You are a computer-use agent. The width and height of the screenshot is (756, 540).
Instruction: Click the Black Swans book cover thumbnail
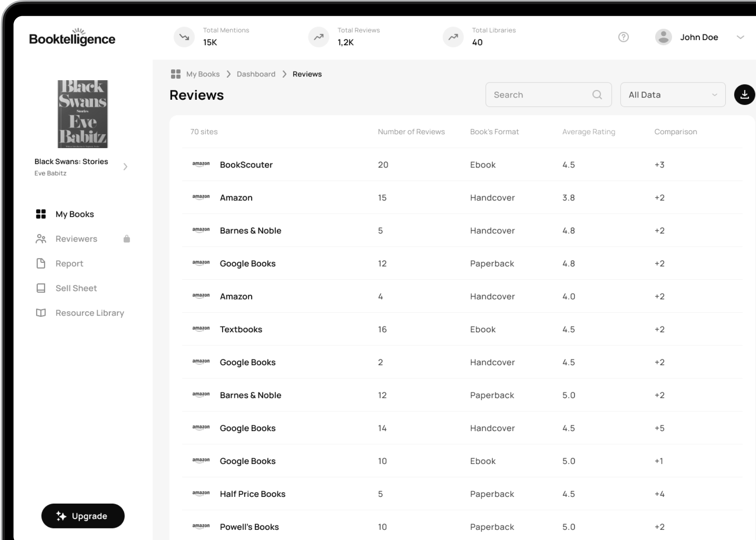(83, 114)
